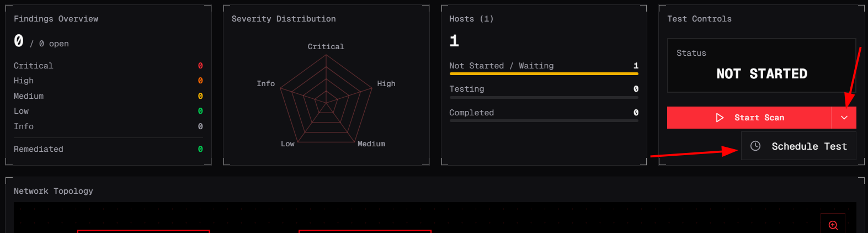Click the NOT STARTED status box
Screen dimensions: 868x233
click(x=762, y=66)
